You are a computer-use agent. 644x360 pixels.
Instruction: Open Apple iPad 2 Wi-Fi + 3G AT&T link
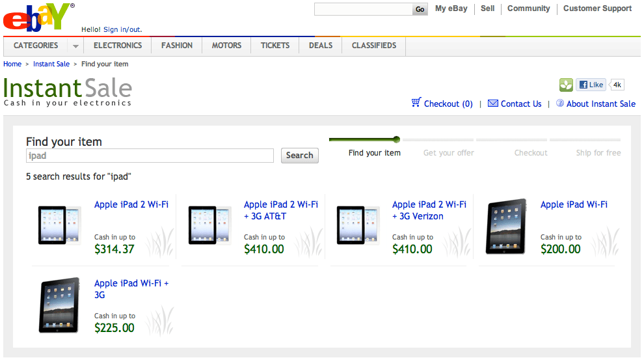(x=281, y=210)
